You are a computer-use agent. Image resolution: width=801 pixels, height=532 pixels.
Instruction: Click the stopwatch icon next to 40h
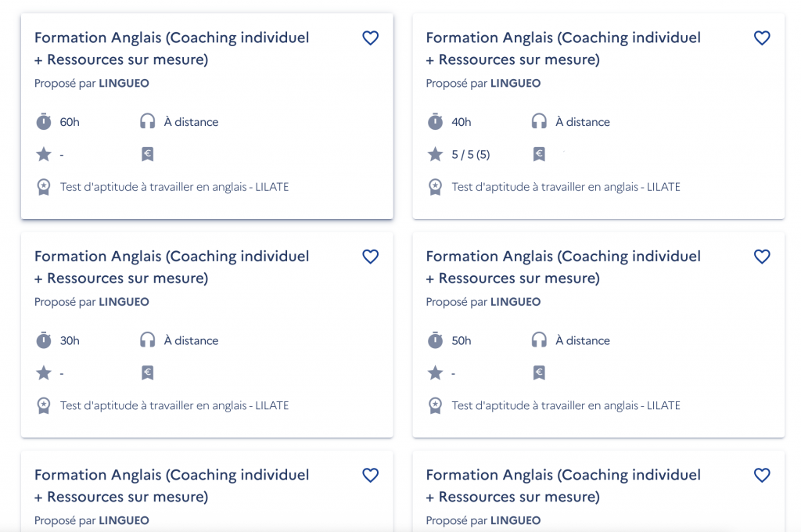click(x=435, y=121)
